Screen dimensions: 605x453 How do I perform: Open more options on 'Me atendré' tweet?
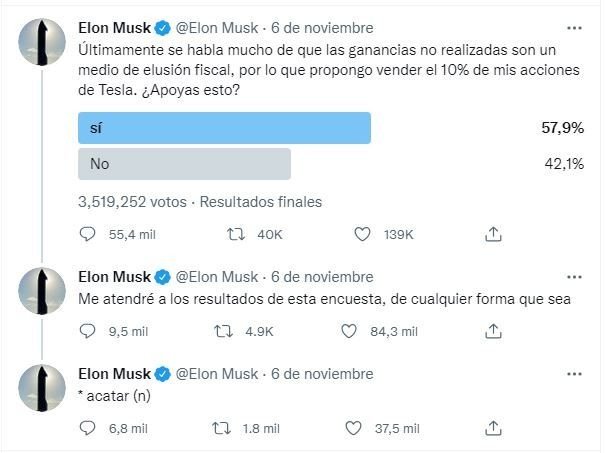574,277
